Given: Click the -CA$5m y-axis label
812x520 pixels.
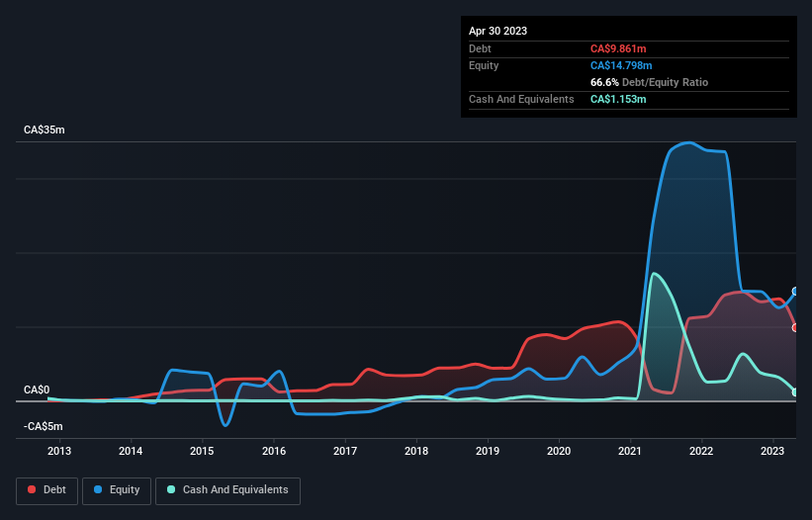Looking at the screenshot, I should [x=43, y=426].
